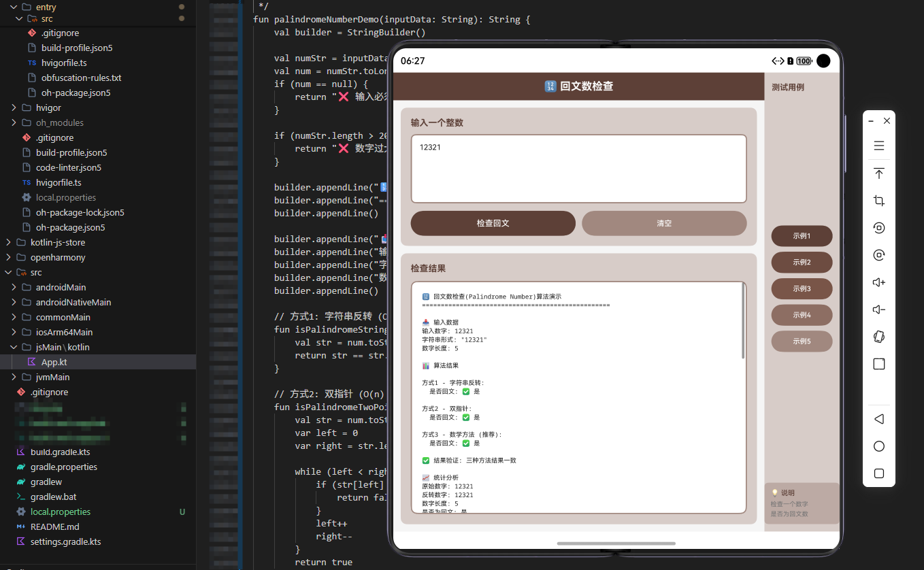Tap the 检查回文 button

click(493, 223)
